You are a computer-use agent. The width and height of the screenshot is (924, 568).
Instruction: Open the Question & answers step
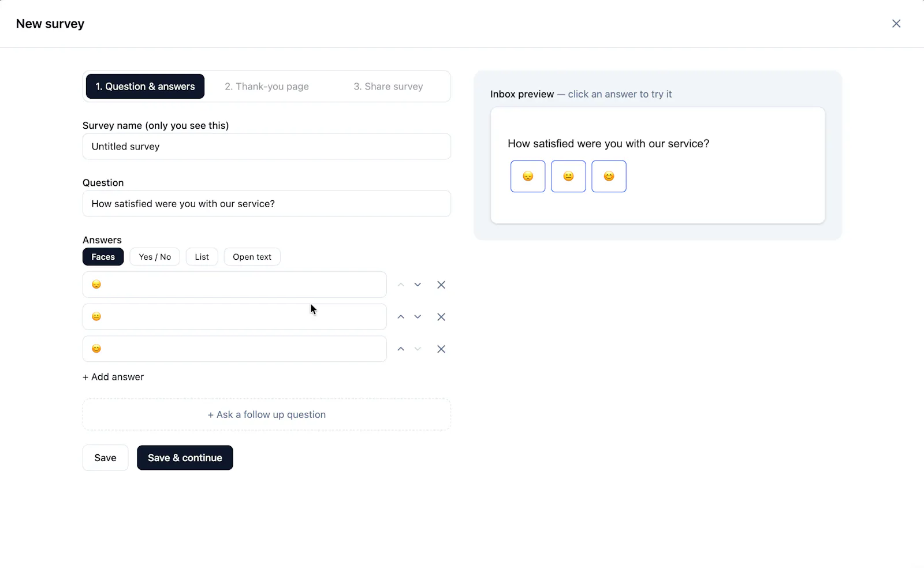tap(146, 87)
